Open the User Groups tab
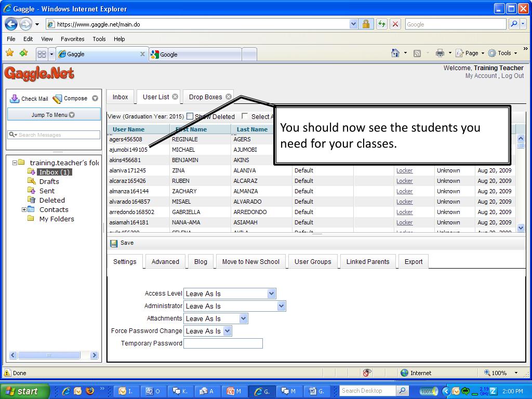The width and height of the screenshot is (532, 399). (x=313, y=262)
